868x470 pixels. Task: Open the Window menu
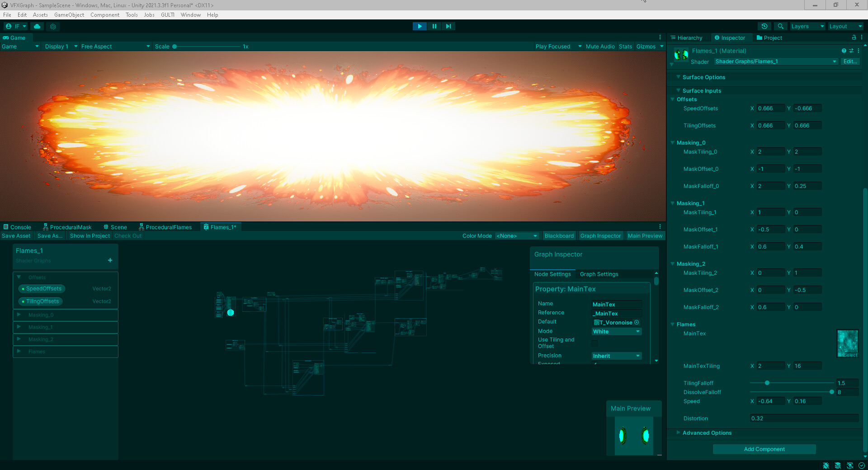[190, 14]
